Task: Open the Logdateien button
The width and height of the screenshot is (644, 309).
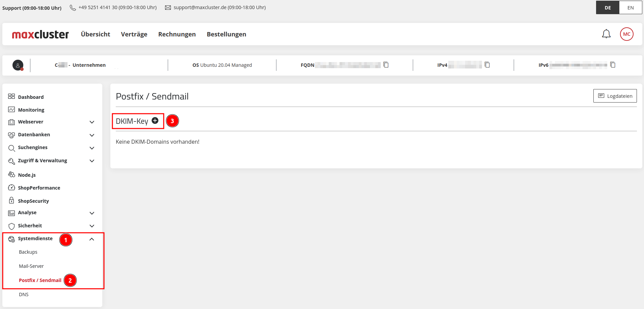Action: click(x=615, y=96)
